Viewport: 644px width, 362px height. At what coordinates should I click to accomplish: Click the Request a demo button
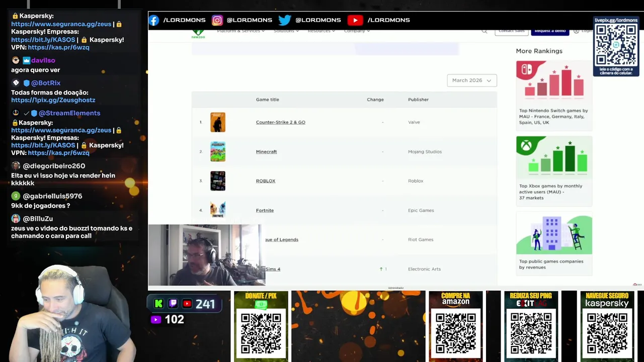(x=550, y=31)
